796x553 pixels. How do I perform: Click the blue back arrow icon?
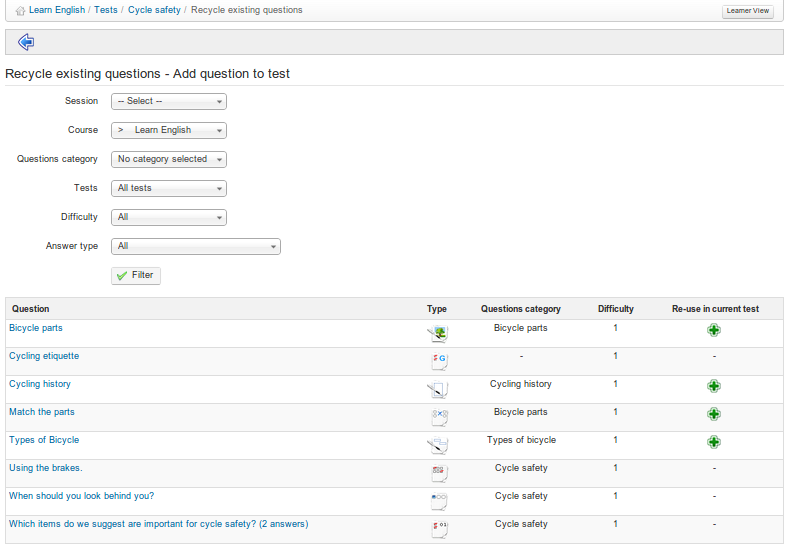26,42
